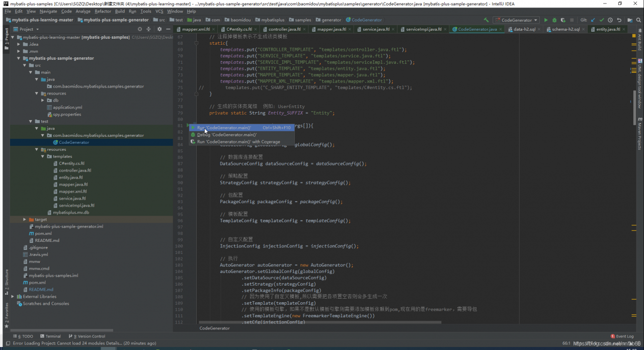Click the Stop process square icon
644x350 pixels.
tap(572, 20)
